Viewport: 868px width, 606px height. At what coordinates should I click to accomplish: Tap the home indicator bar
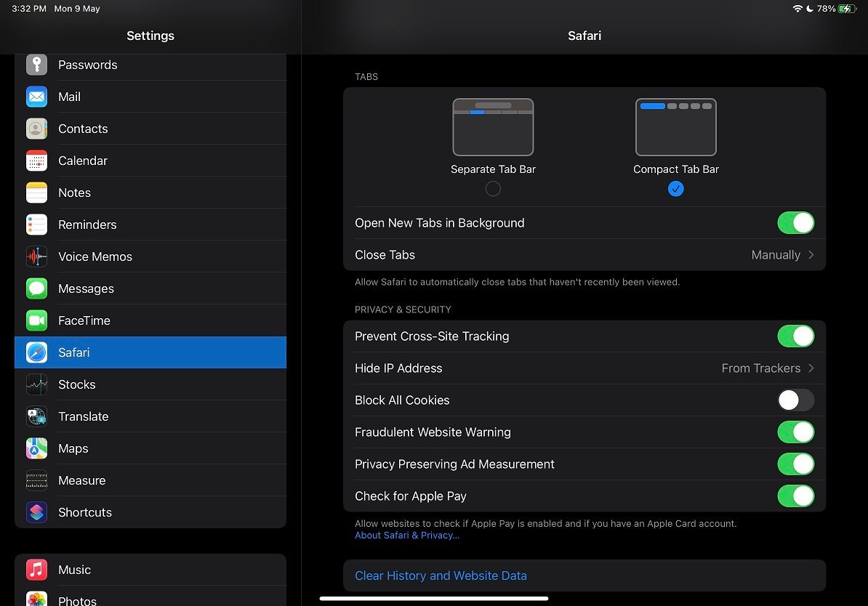434,598
